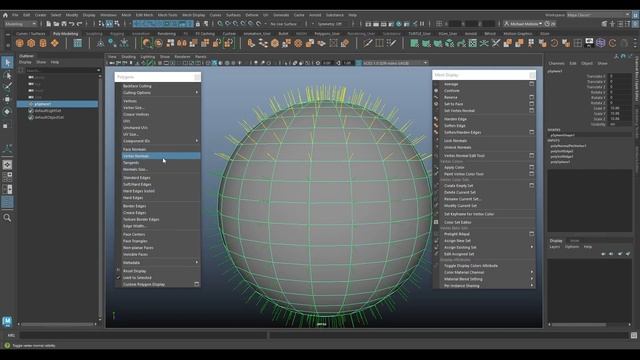640x360 pixels.
Task: Click the Save Scene icon
Action: click(x=64, y=24)
